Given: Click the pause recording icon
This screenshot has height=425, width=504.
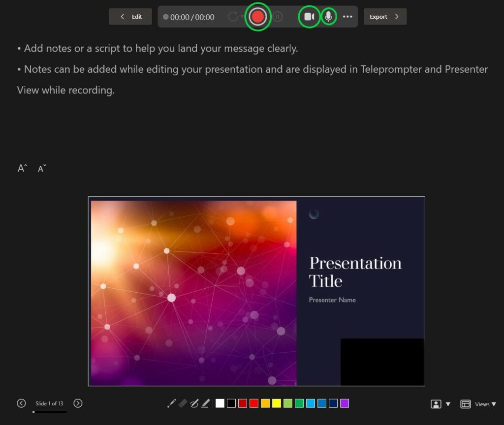Looking at the screenshot, I should pos(278,17).
